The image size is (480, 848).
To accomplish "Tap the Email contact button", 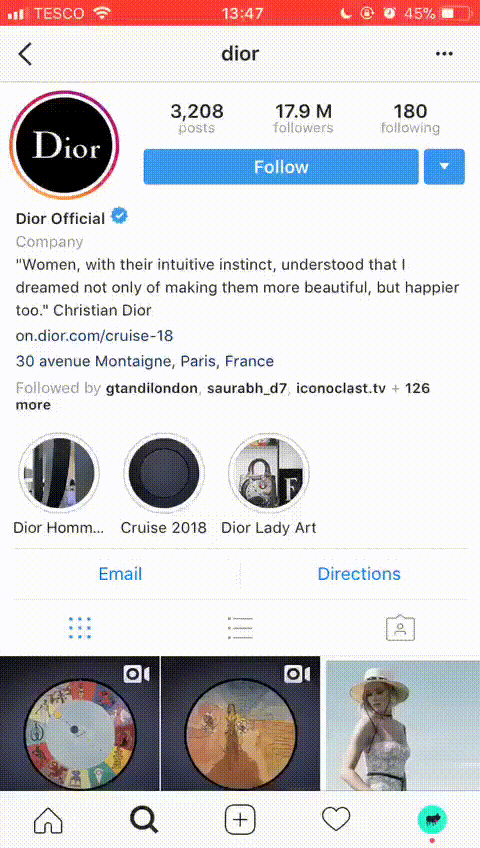I will (121, 574).
